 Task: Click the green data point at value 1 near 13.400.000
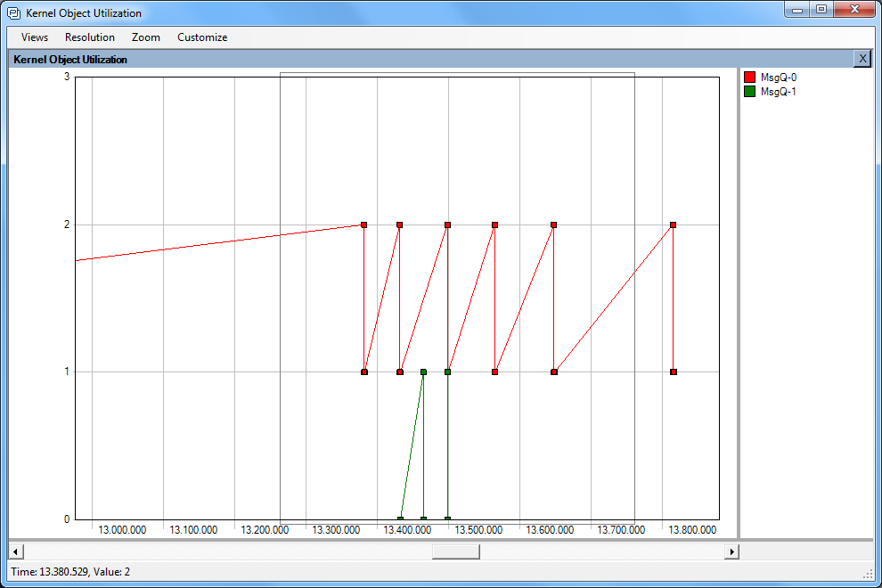pos(423,372)
